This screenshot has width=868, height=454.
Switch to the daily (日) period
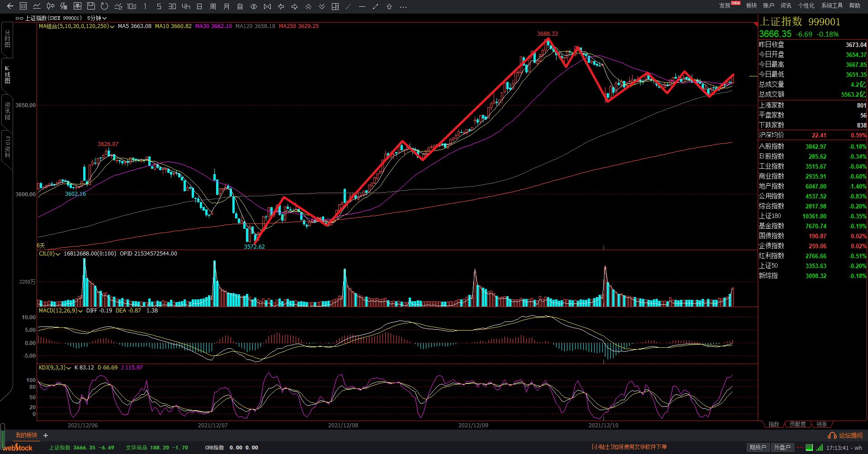(199, 6)
